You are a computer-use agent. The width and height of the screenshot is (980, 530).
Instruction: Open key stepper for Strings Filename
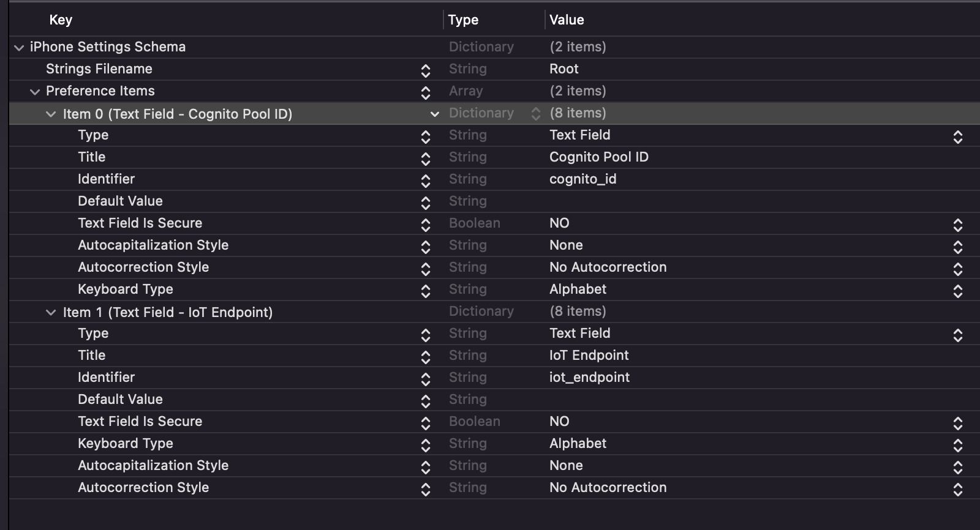pos(426,70)
